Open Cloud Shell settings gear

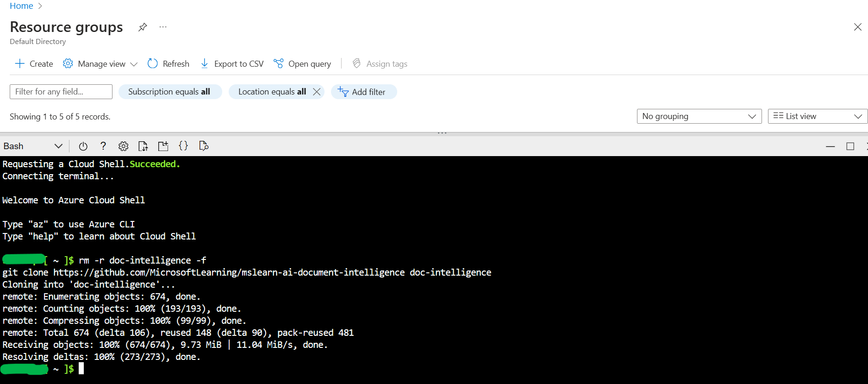pos(123,146)
